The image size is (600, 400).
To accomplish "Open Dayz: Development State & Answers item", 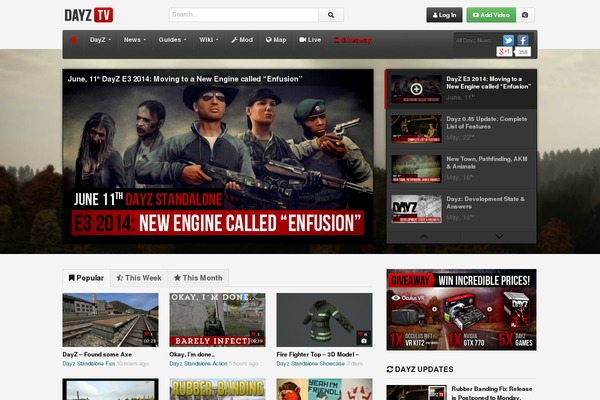I will [x=485, y=202].
